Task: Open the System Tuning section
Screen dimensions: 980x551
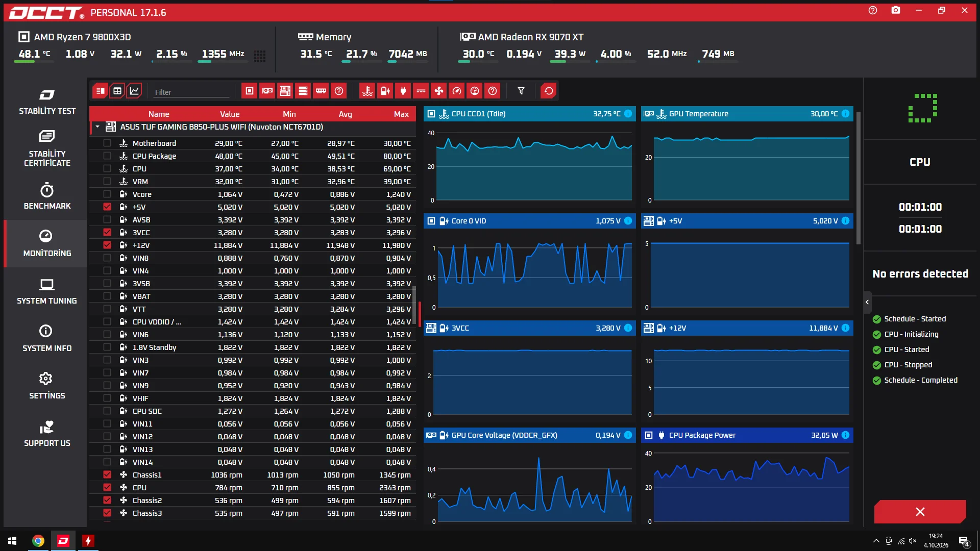Action: pyautogui.click(x=47, y=291)
